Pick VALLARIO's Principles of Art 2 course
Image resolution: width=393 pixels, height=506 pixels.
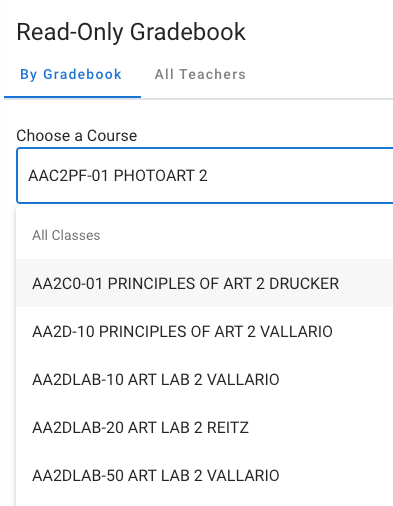205,331
